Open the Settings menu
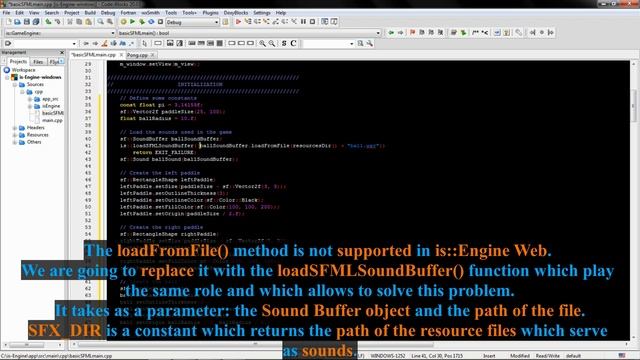The width and height of the screenshot is (640, 360). (x=262, y=13)
